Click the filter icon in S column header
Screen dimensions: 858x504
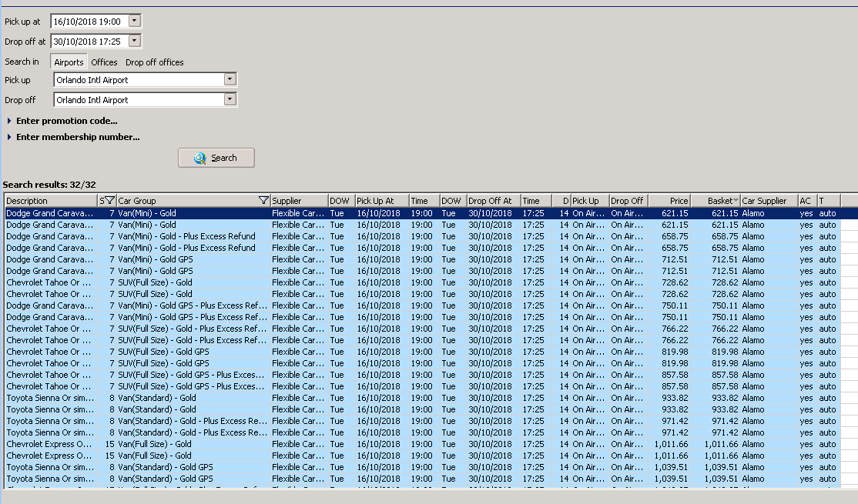pos(109,201)
